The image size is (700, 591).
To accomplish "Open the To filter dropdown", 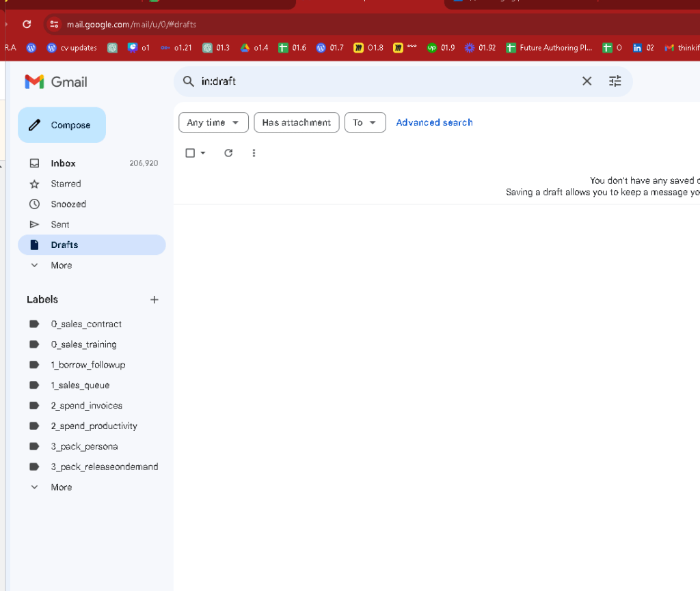I will point(365,122).
